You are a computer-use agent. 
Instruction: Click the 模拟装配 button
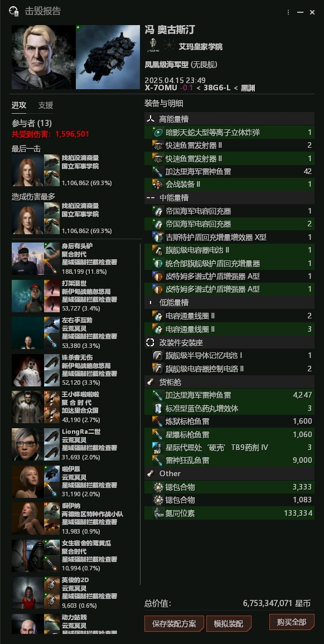point(229,623)
